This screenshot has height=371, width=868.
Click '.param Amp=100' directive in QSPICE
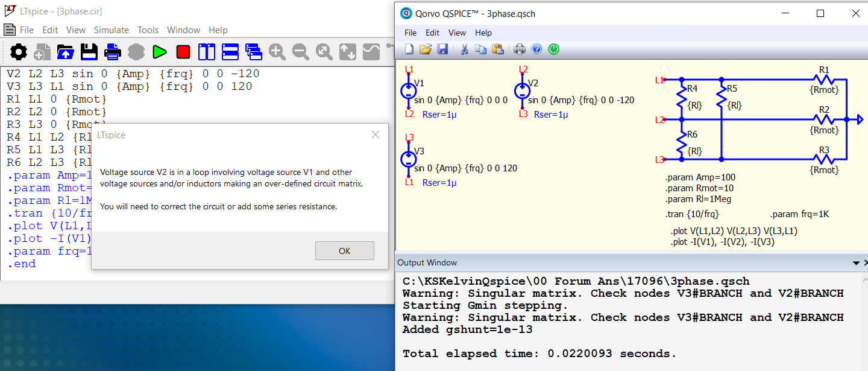coord(700,177)
